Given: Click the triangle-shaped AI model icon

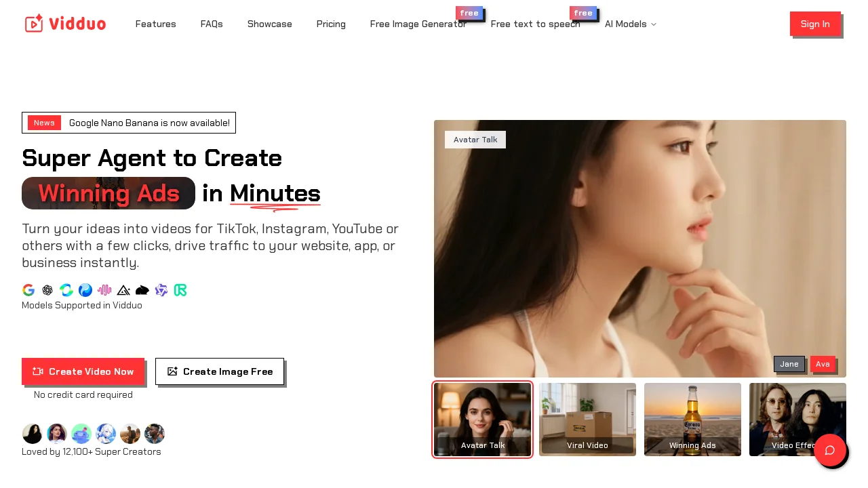Looking at the screenshot, I should point(123,290).
